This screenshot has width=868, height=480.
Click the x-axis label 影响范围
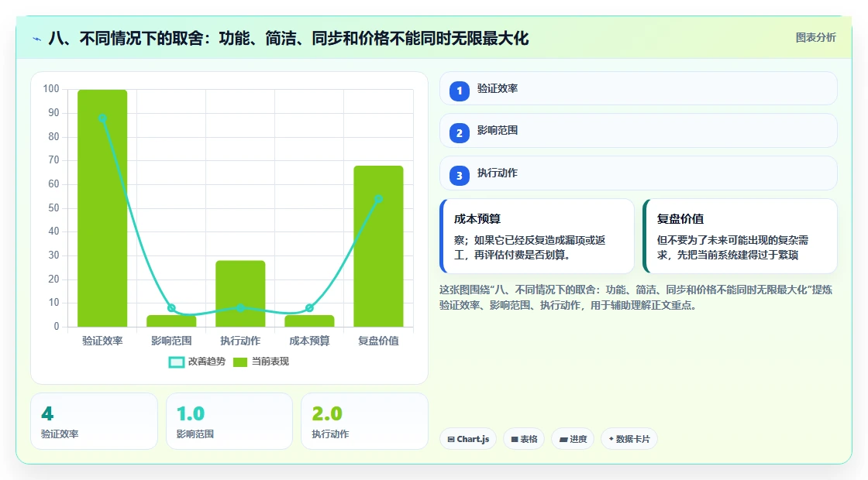click(171, 341)
